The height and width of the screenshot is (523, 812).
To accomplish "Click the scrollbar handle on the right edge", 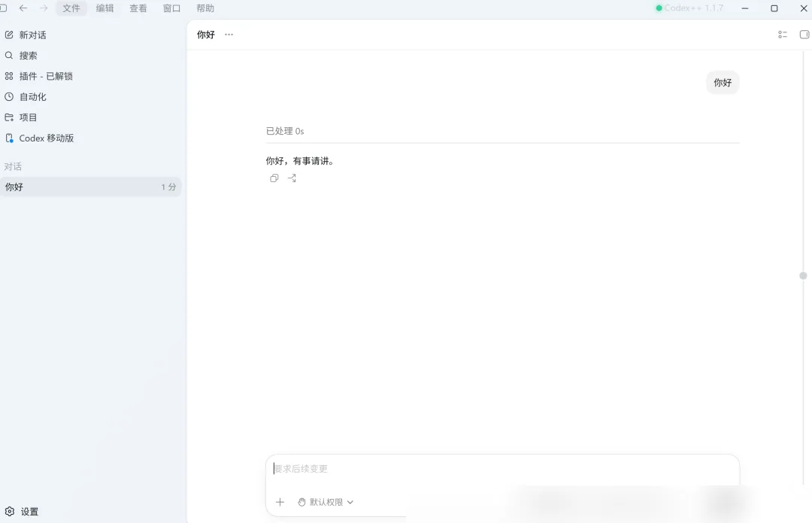I will [x=803, y=275].
